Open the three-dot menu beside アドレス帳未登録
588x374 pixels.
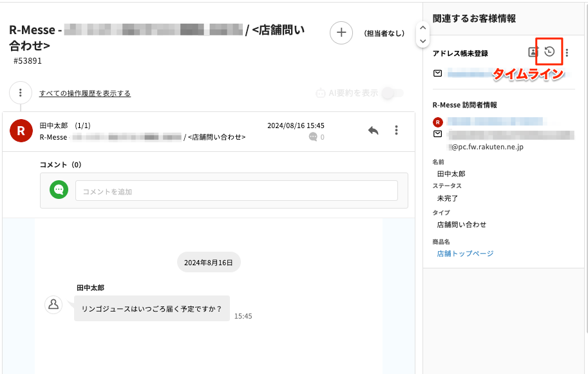(567, 53)
